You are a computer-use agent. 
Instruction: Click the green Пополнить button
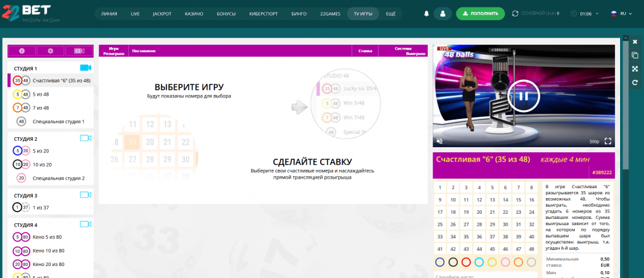pyautogui.click(x=480, y=13)
